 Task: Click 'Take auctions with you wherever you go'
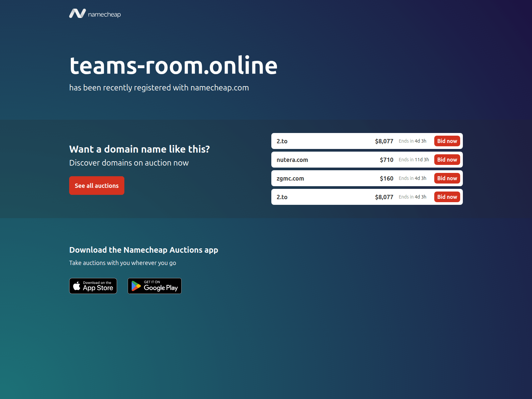click(123, 263)
